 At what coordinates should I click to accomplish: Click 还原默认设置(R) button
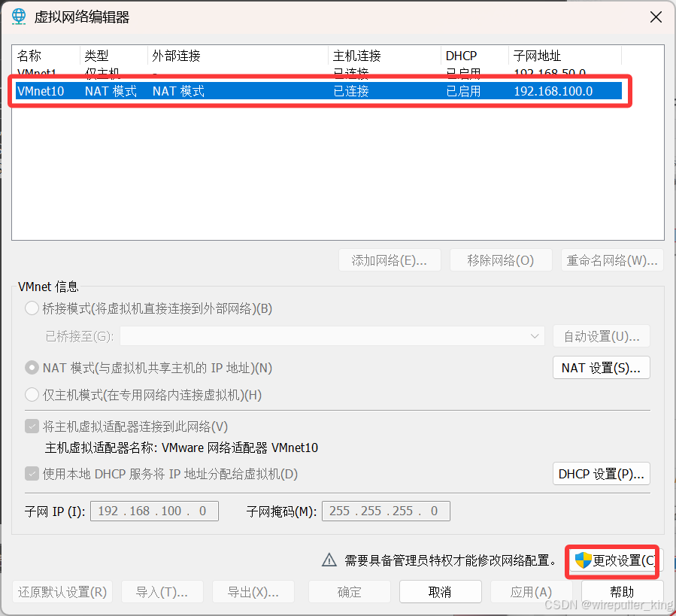pos(62,592)
